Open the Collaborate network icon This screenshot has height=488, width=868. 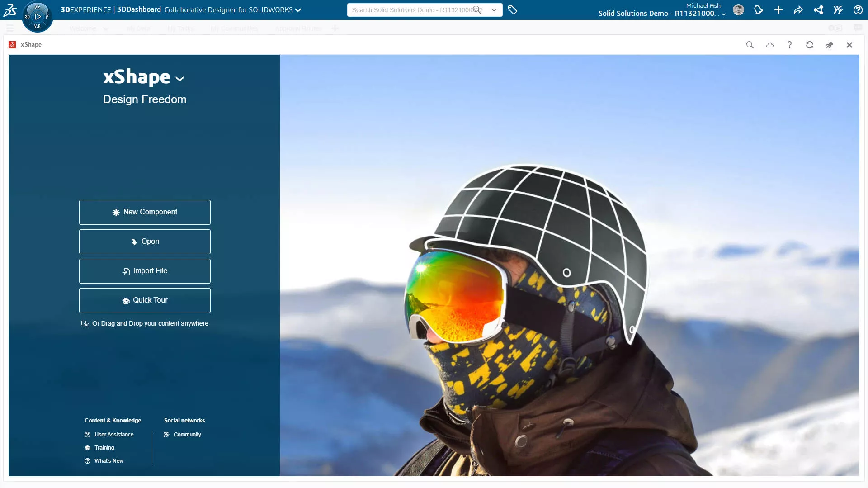point(818,10)
